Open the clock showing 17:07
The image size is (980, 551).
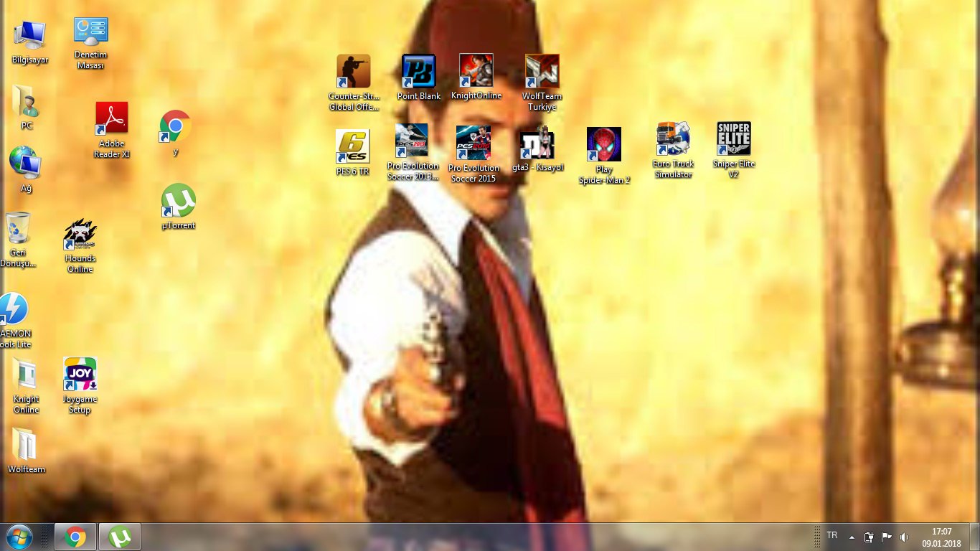(941, 537)
